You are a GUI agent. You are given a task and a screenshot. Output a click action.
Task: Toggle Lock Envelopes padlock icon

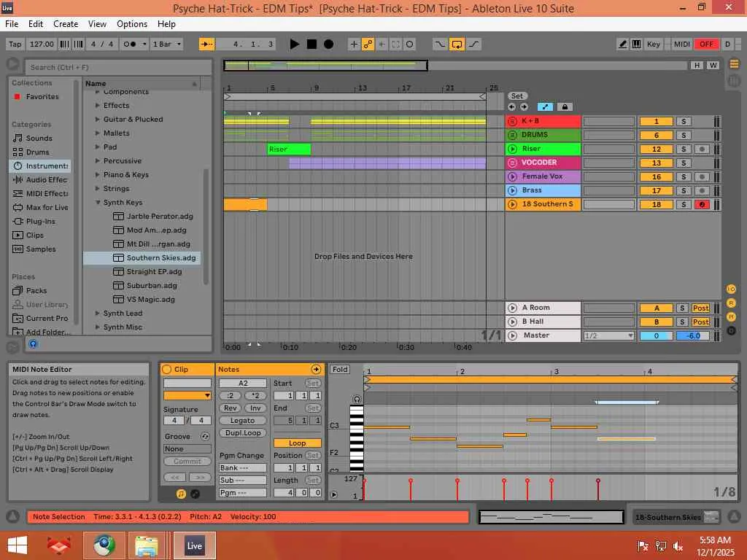565,106
